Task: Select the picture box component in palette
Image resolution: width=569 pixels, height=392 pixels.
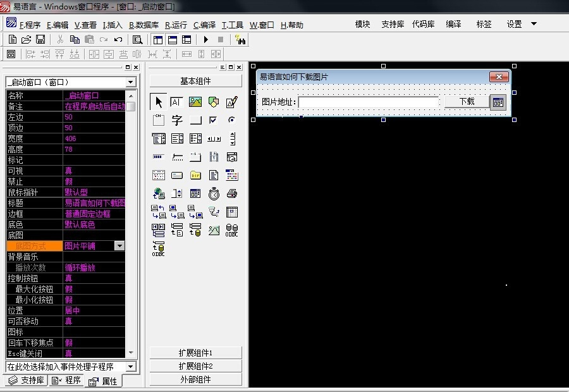Action: tap(195, 102)
